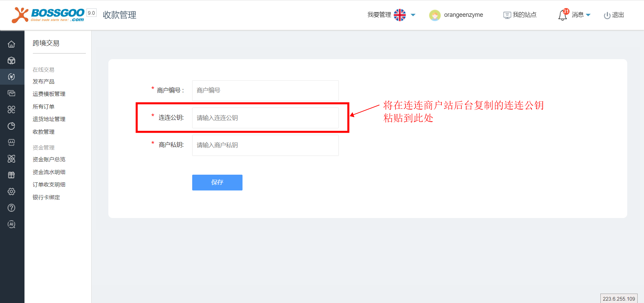The width and height of the screenshot is (644, 303).
Task: Click the 收款管理 page title in header
Action: pos(119,15)
